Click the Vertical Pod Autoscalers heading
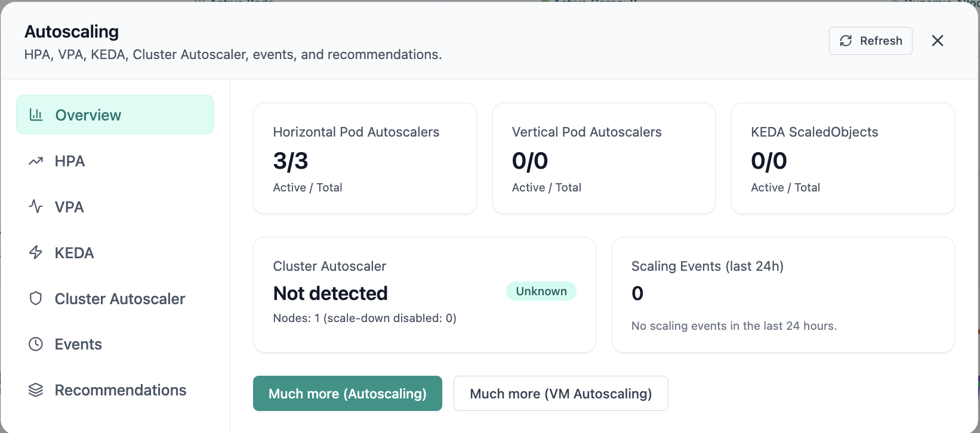980x433 pixels. (x=587, y=132)
